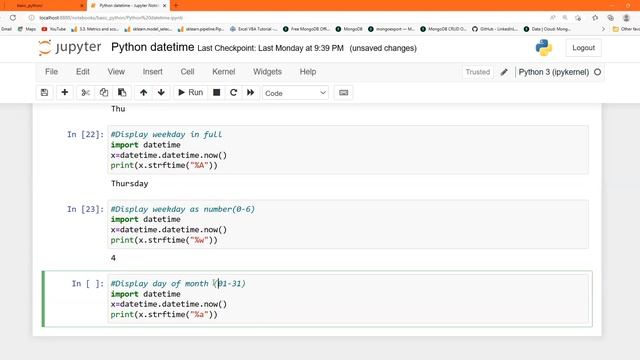Click the pencil edit-mode icon
Image resolution: width=640 pixels, height=360 pixels.
(504, 72)
